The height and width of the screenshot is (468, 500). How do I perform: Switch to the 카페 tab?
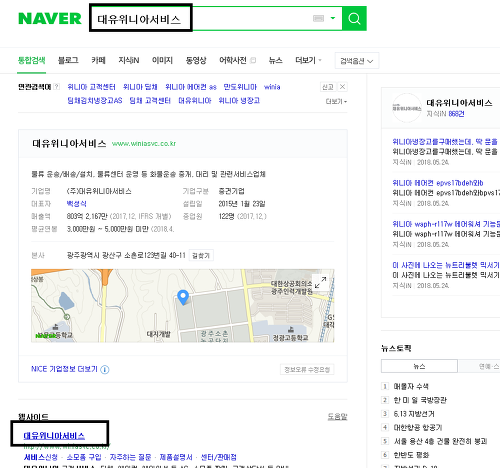click(98, 60)
